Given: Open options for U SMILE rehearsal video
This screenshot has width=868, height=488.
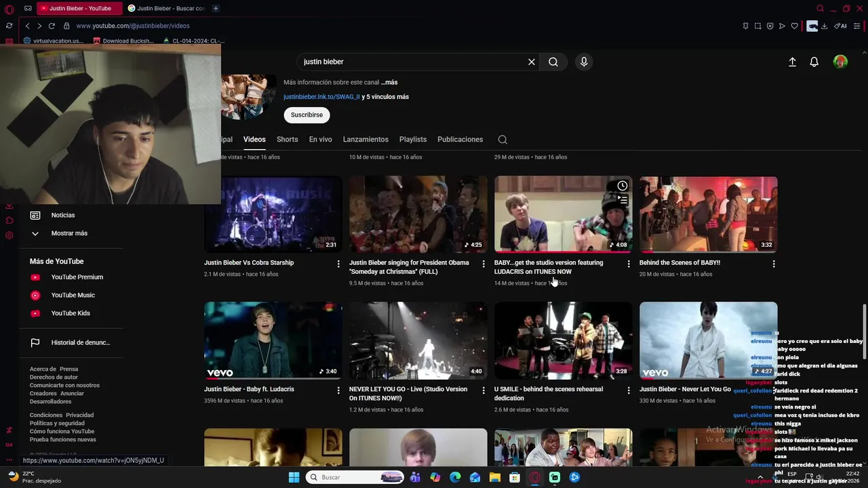Looking at the screenshot, I should pos(629,390).
